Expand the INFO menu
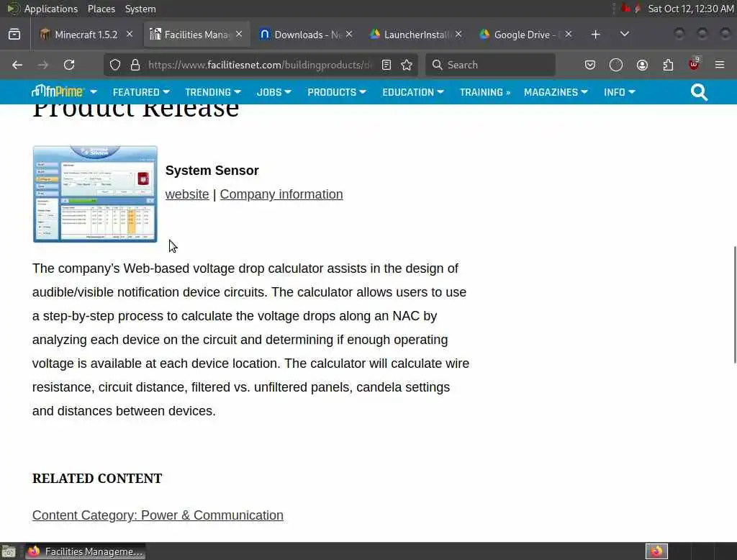 point(620,92)
